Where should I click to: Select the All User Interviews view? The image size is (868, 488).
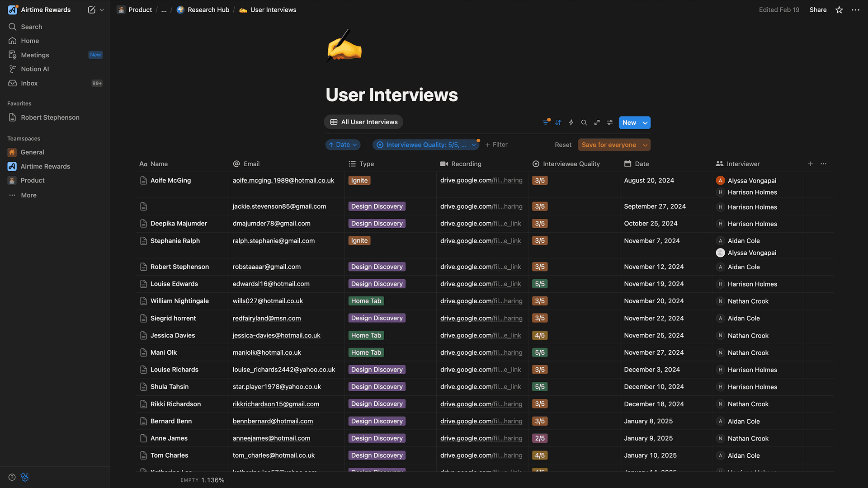pyautogui.click(x=363, y=122)
